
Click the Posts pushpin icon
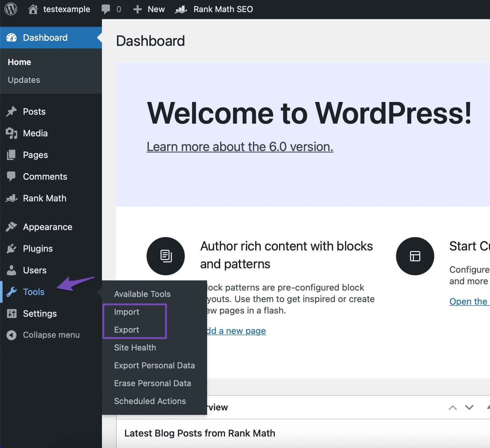[11, 112]
